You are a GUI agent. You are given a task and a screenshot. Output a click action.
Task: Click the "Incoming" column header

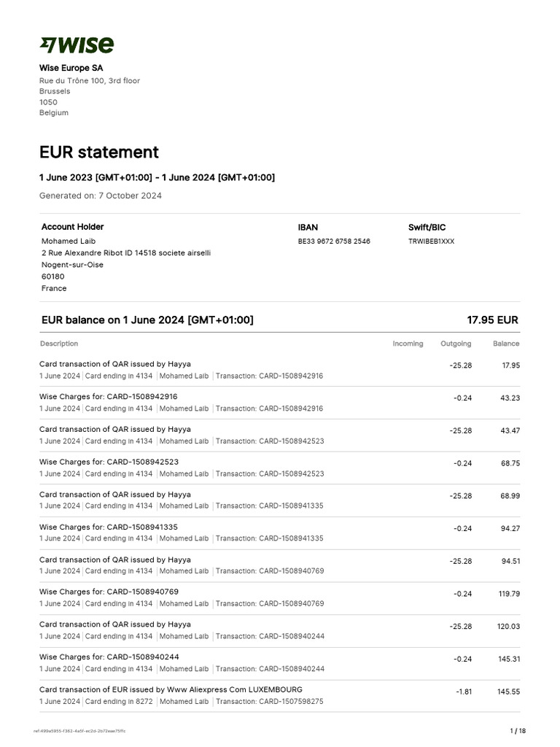[408, 344]
